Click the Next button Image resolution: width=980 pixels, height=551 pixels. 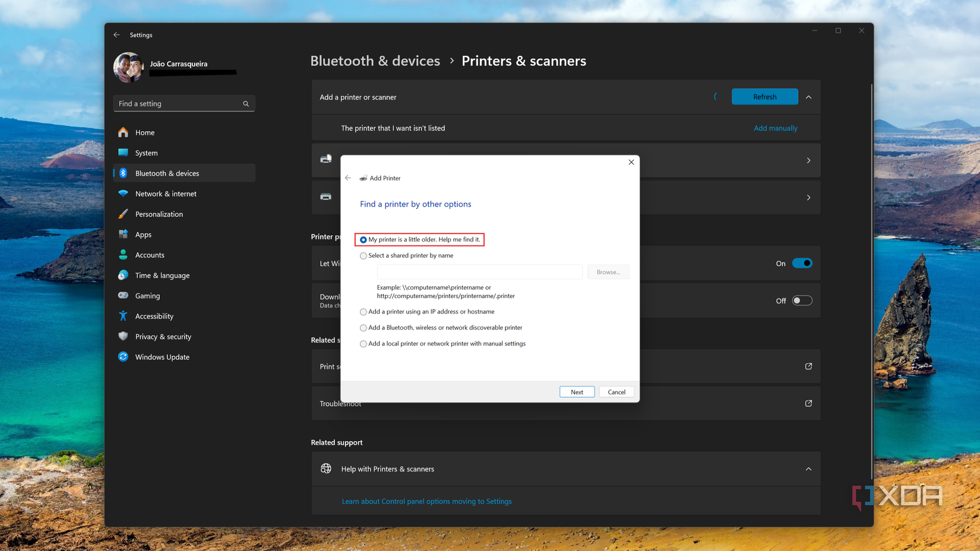click(577, 392)
